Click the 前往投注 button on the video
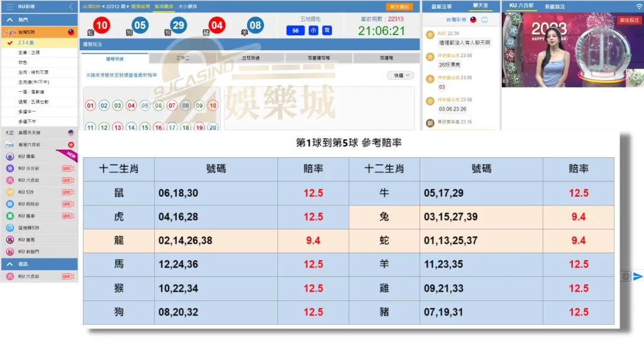This screenshot has height=362, width=644. click(x=628, y=19)
